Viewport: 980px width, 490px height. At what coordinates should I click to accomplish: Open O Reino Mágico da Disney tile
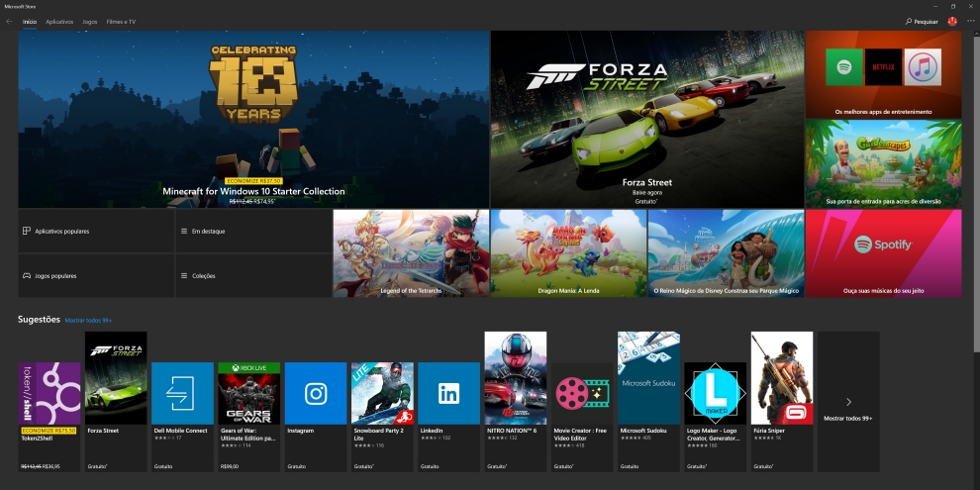click(727, 253)
